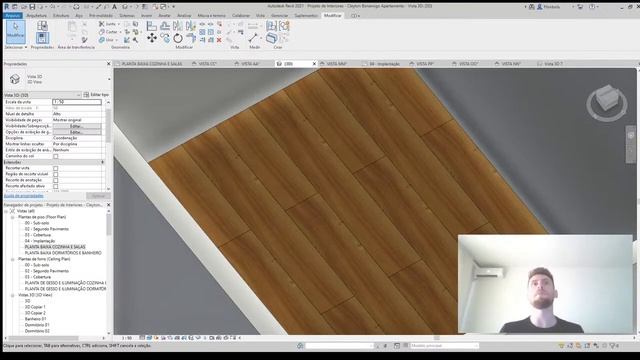Viewport: 640px width, 360px height.
Task: Click the 3D house icon in type selector
Action: click(x=15, y=79)
